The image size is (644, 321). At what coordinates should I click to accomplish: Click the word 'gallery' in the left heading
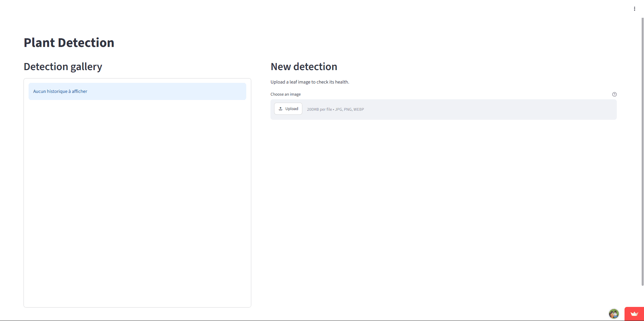pyautogui.click(x=86, y=67)
